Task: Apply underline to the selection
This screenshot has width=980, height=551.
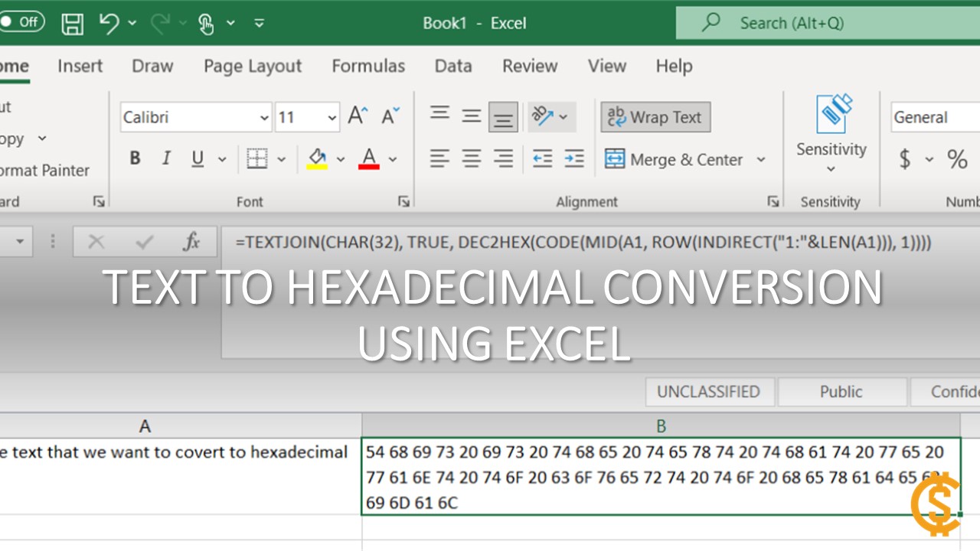Action: tap(196, 158)
